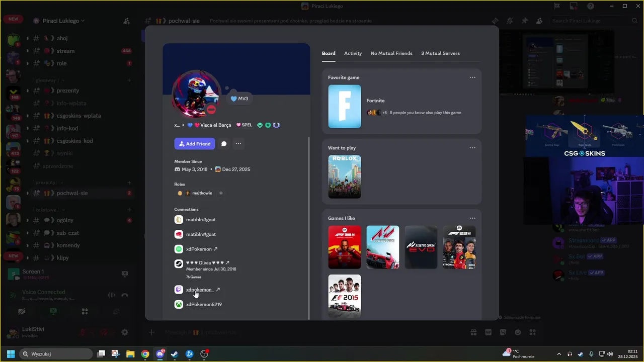
Task: Open the No Mutual Friends tab
Action: point(391,53)
